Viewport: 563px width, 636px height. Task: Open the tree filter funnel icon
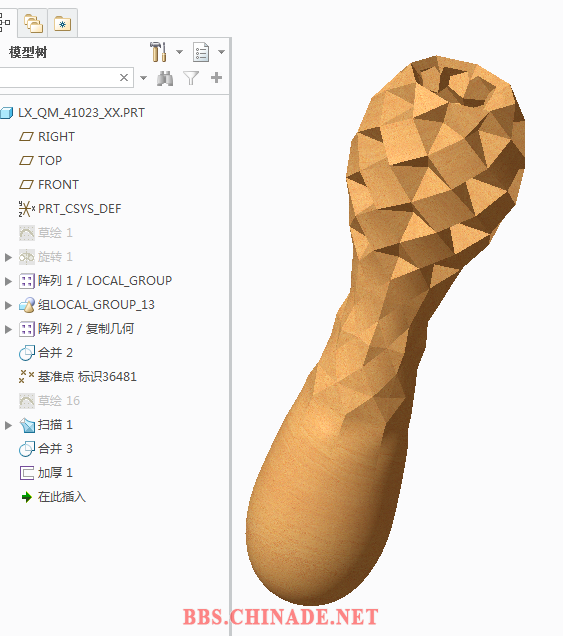[x=191, y=78]
